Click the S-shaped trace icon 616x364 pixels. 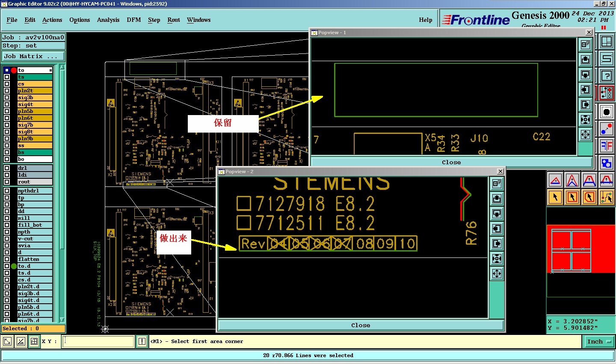tap(607, 59)
